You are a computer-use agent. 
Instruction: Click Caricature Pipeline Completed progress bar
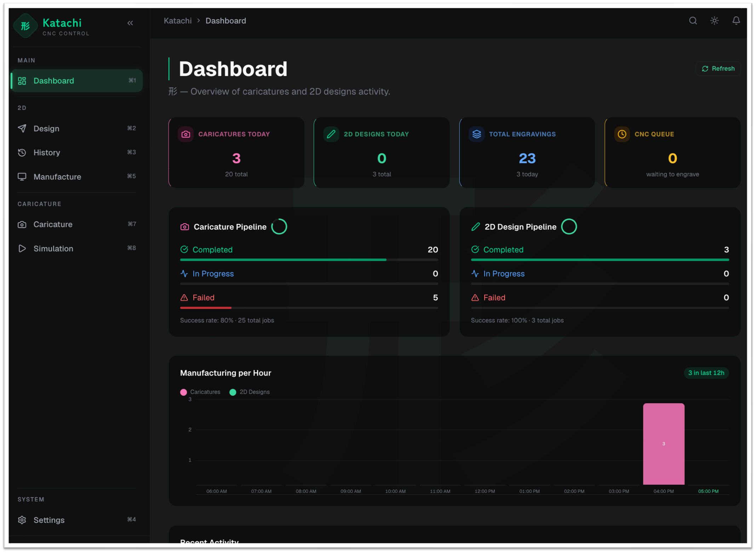(309, 260)
